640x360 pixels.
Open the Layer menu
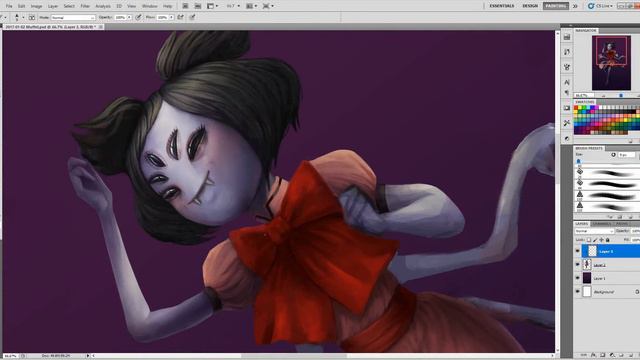[53, 6]
